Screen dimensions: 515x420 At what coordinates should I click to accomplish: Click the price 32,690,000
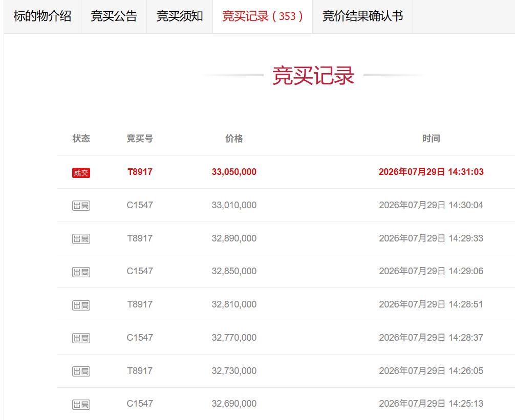click(x=234, y=403)
